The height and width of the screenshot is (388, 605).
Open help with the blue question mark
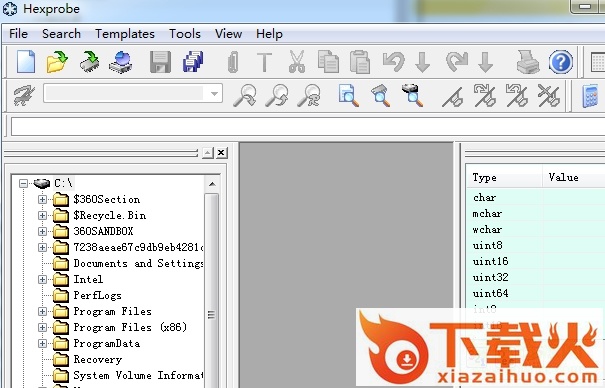[x=561, y=62]
